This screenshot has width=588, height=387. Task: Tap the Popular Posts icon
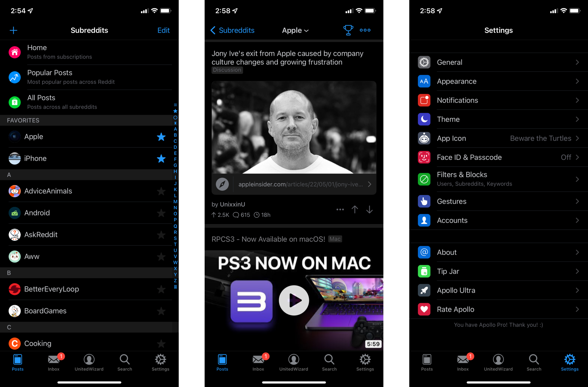click(14, 77)
